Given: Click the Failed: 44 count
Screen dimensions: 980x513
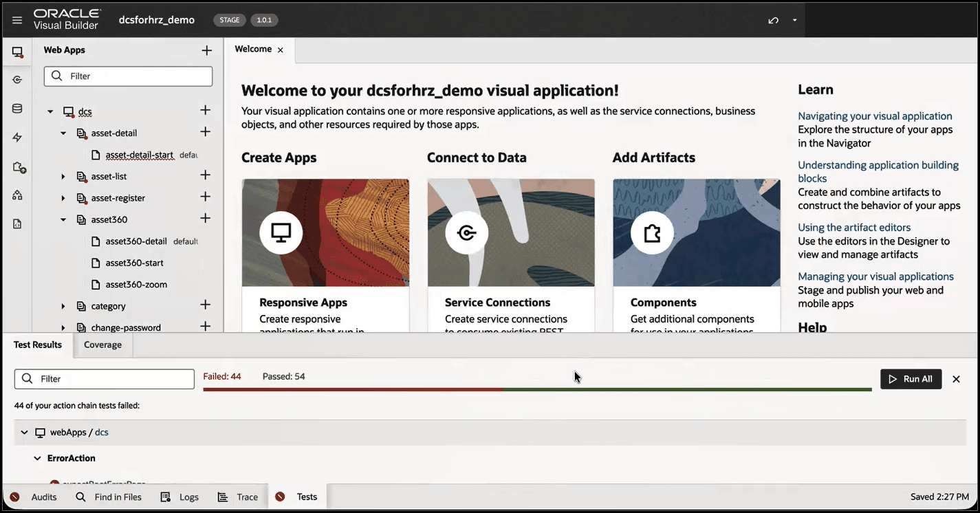Looking at the screenshot, I should [x=222, y=376].
